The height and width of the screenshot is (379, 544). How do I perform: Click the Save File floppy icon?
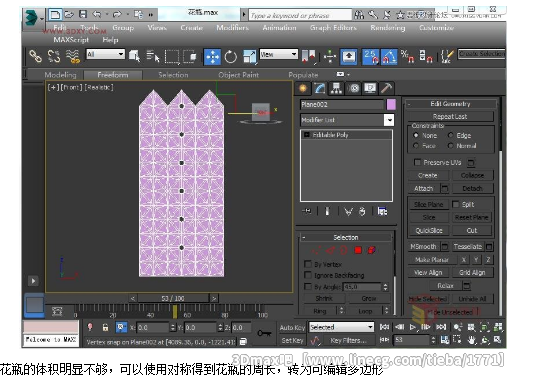pyautogui.click(x=83, y=14)
